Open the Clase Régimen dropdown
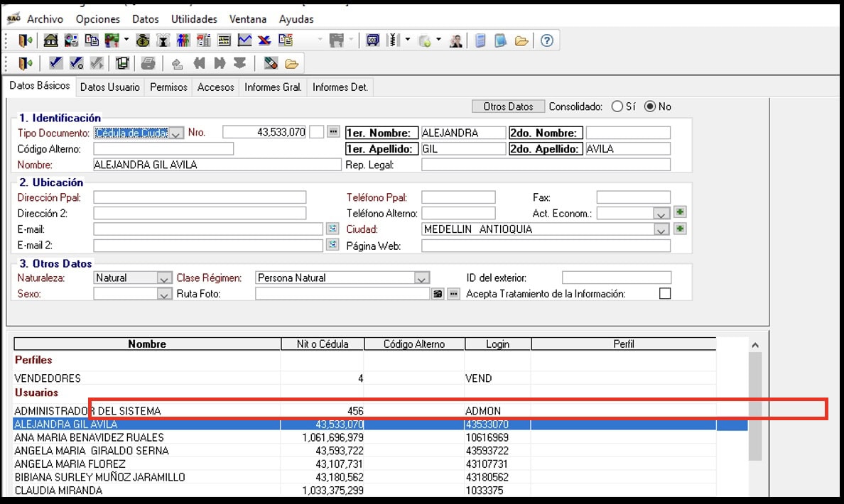The width and height of the screenshot is (844, 504). coord(422,278)
